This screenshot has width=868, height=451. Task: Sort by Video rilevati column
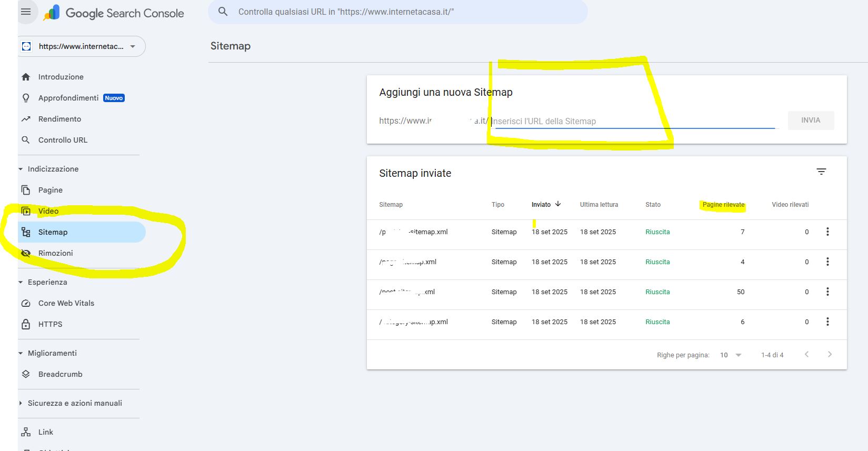tap(790, 205)
